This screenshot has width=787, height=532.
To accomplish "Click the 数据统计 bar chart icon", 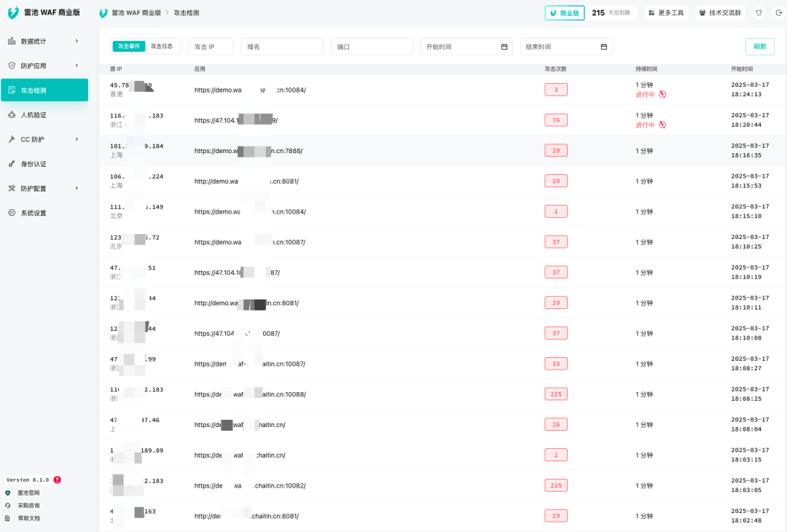I will pyautogui.click(x=12, y=41).
